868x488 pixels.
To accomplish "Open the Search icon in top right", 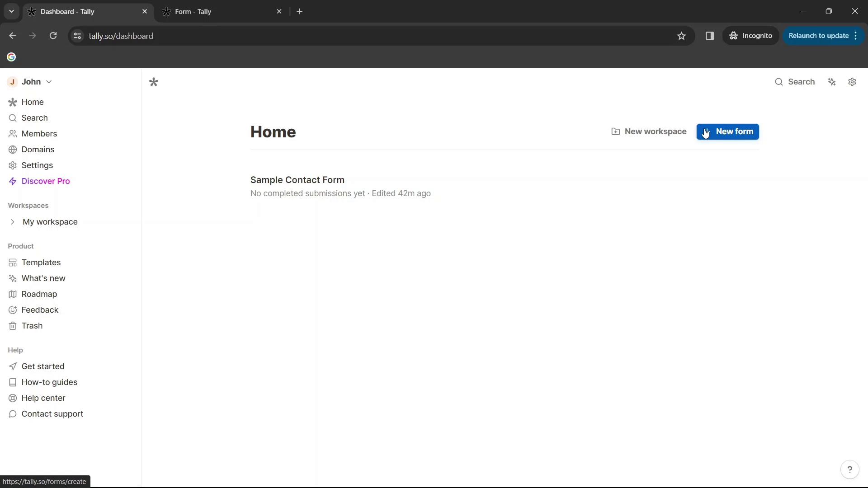I will click(x=779, y=82).
